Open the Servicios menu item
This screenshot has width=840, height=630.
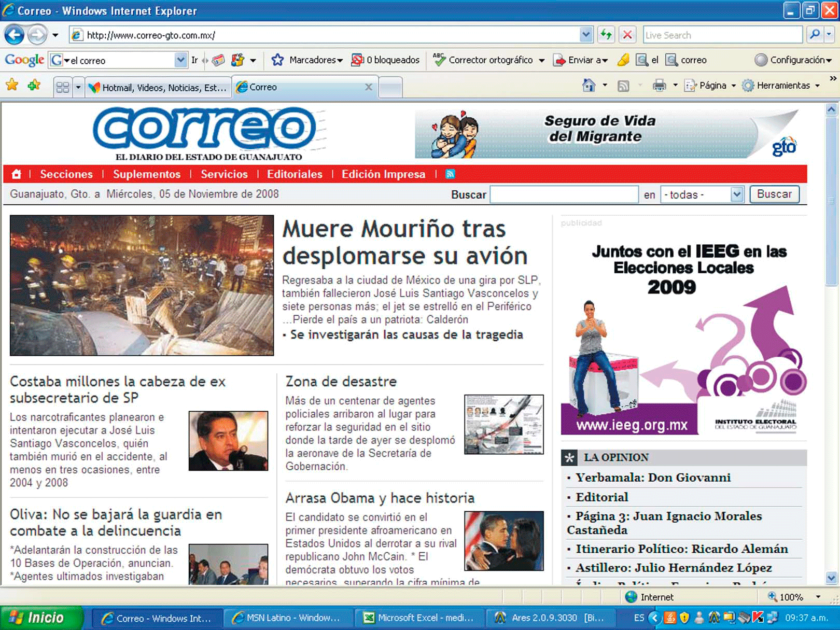point(224,174)
